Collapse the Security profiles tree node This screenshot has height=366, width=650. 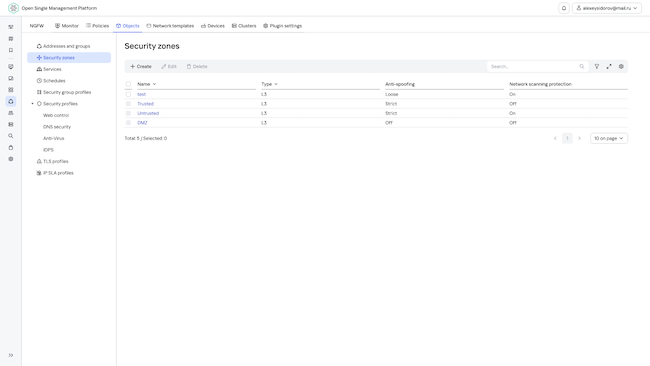point(33,104)
